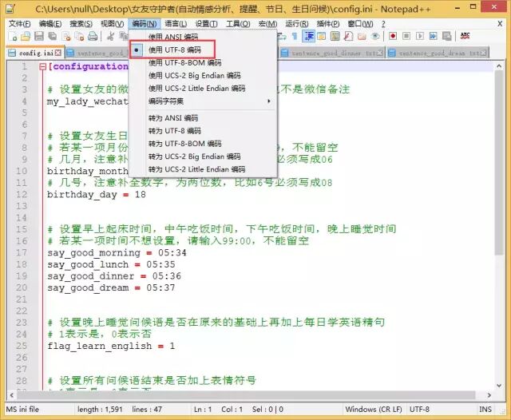This screenshot has height=420, width=511.
Task: Switch to sentence_good_dream.txt tab
Action: click(x=438, y=53)
